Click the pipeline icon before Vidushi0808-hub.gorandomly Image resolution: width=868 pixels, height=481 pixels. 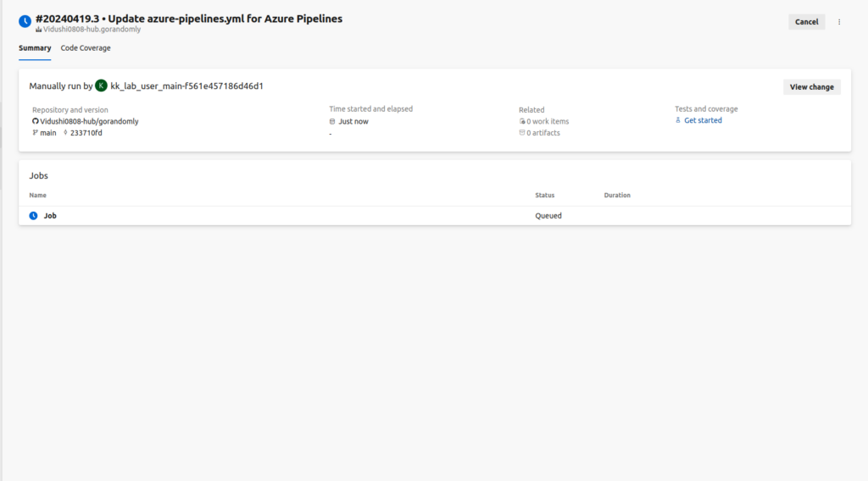[x=38, y=30]
